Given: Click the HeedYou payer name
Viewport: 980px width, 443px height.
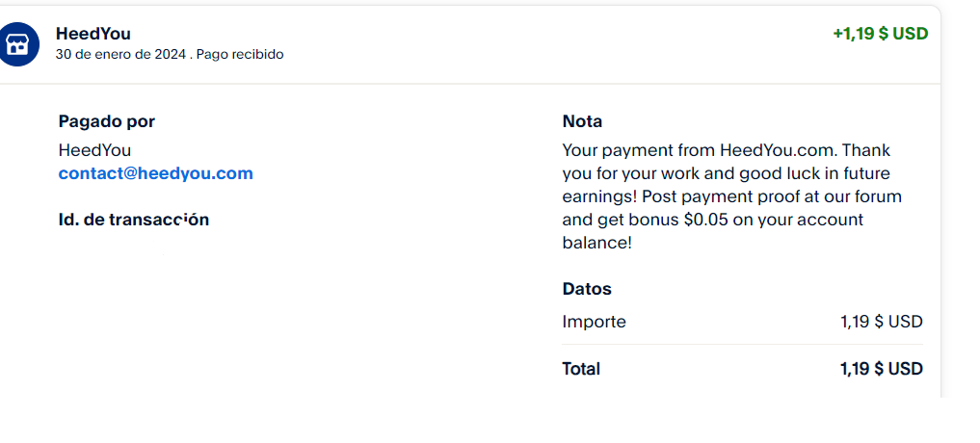Looking at the screenshot, I should pyautogui.click(x=94, y=150).
